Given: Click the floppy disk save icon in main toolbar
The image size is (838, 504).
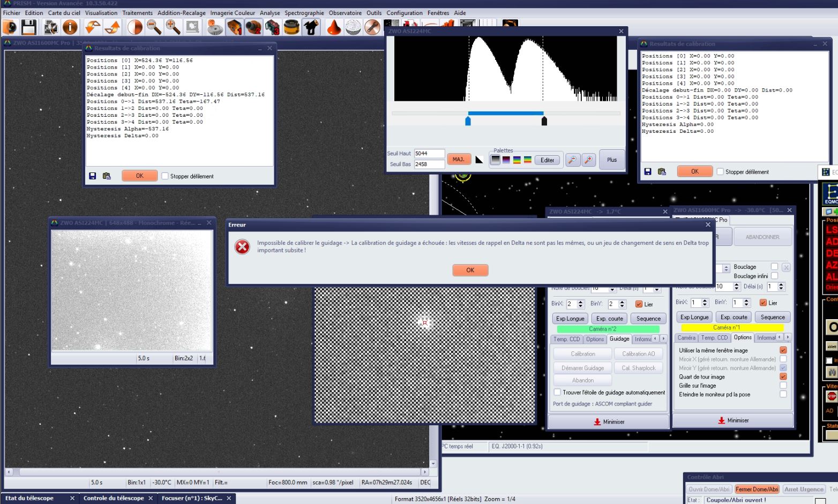Looking at the screenshot, I should [28, 27].
